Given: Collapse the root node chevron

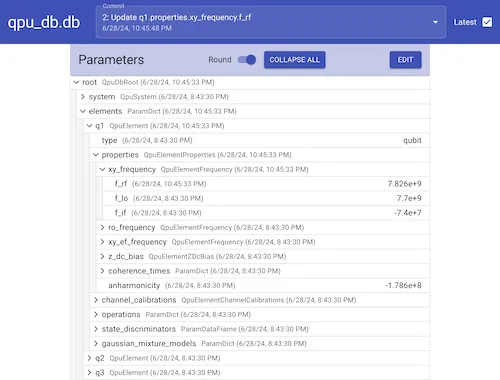Looking at the screenshot, I should coord(76,82).
